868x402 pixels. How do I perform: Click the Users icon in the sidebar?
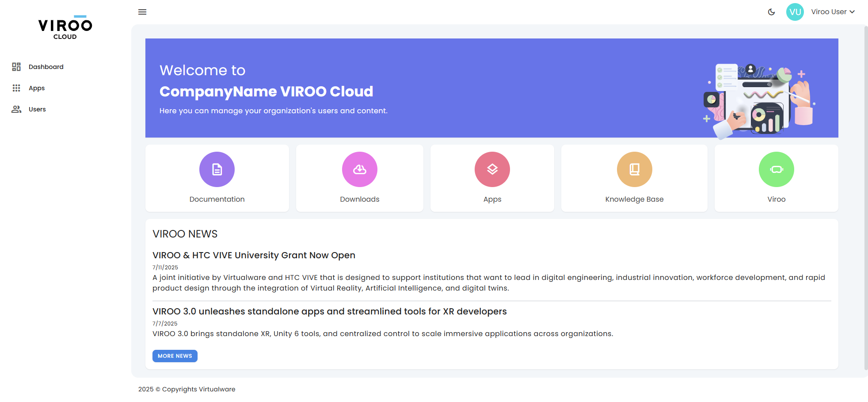pyautogui.click(x=16, y=109)
